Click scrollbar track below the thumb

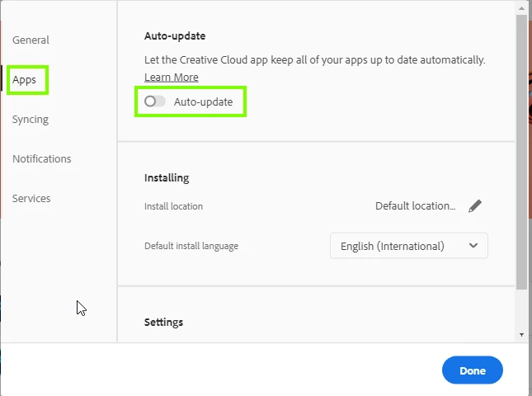(521, 309)
